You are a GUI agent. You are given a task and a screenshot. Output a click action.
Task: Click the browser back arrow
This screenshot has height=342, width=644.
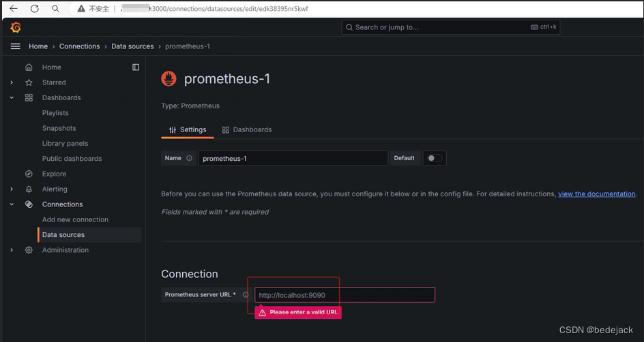click(14, 9)
